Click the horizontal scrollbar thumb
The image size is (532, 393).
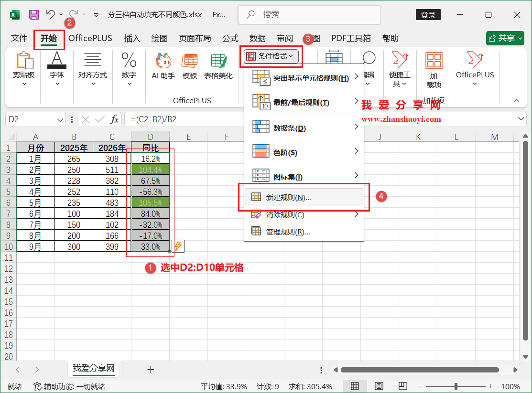coord(420,370)
